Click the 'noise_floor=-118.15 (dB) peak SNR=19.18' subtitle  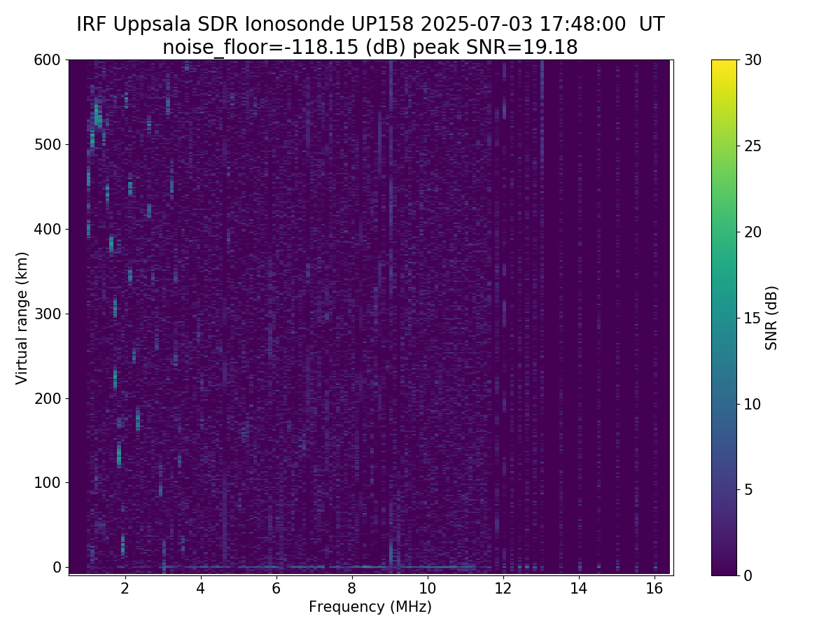pyautogui.click(x=370, y=48)
